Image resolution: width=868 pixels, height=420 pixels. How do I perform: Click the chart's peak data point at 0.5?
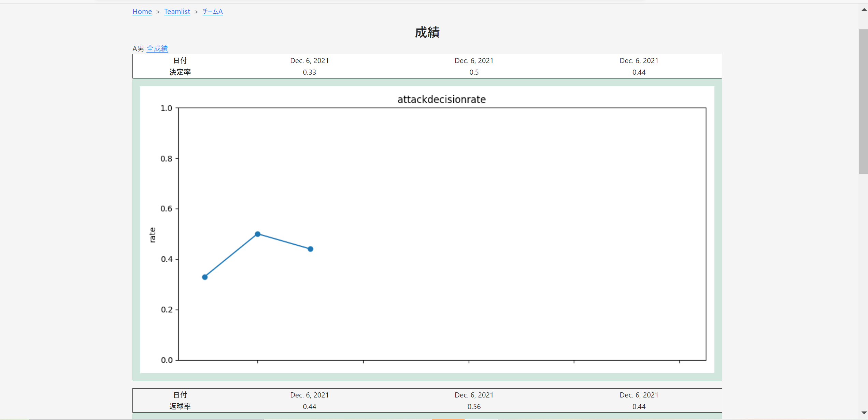(x=258, y=234)
